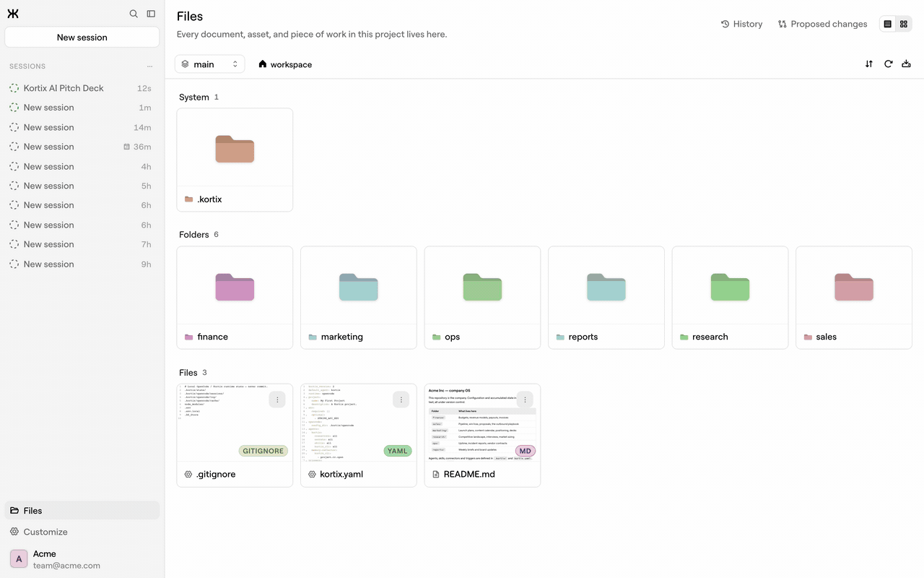Open the finance folder card

(235, 298)
